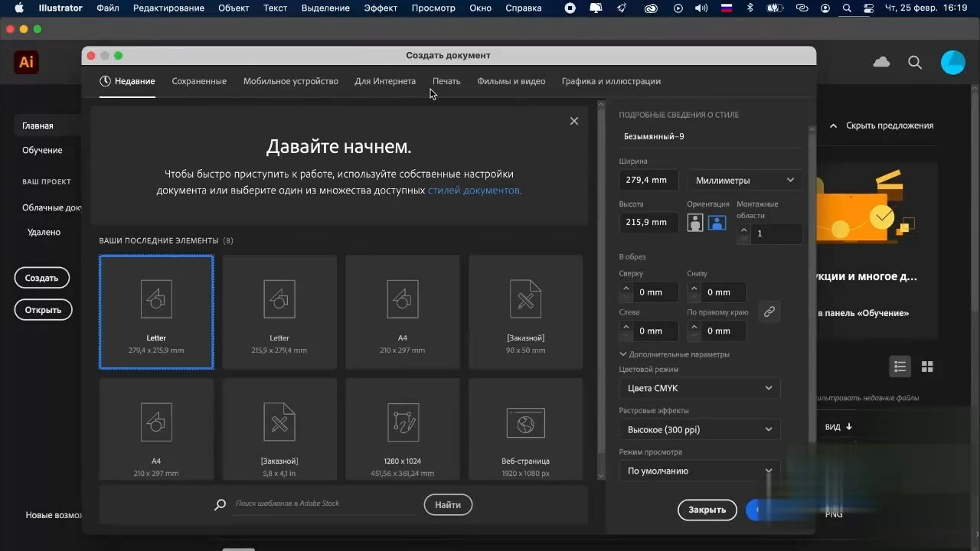The width and height of the screenshot is (980, 551).
Task: Switch input language via Russian flag
Action: [x=727, y=8]
